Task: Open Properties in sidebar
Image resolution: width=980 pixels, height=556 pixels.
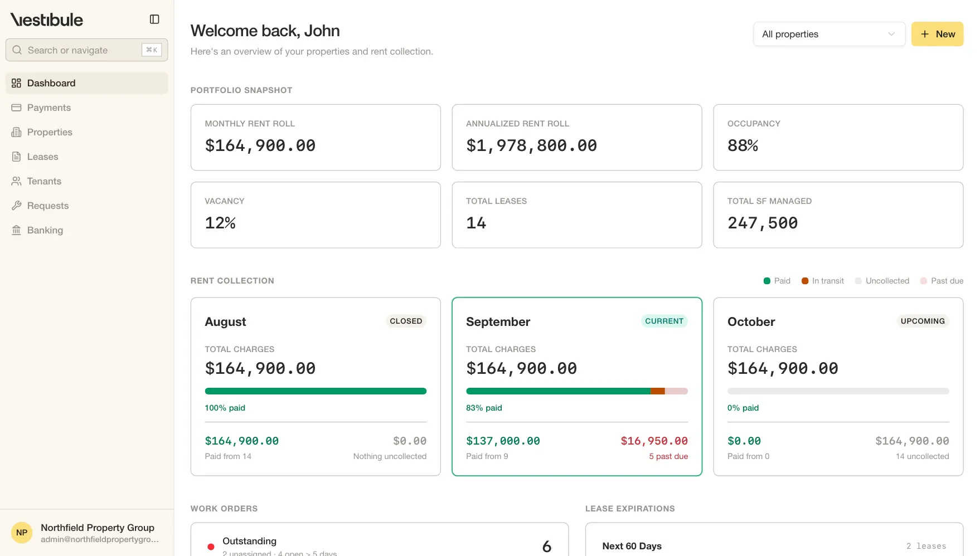Action: click(x=87, y=132)
